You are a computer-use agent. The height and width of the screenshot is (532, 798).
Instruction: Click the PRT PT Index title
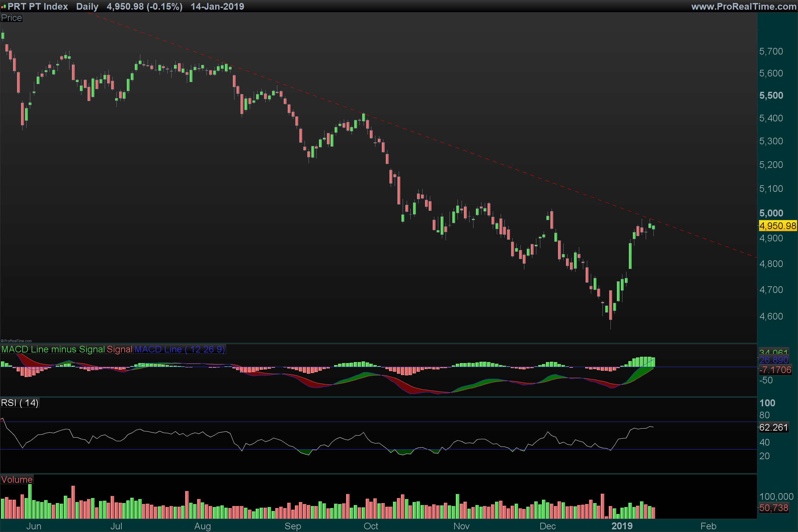pyautogui.click(x=38, y=6)
